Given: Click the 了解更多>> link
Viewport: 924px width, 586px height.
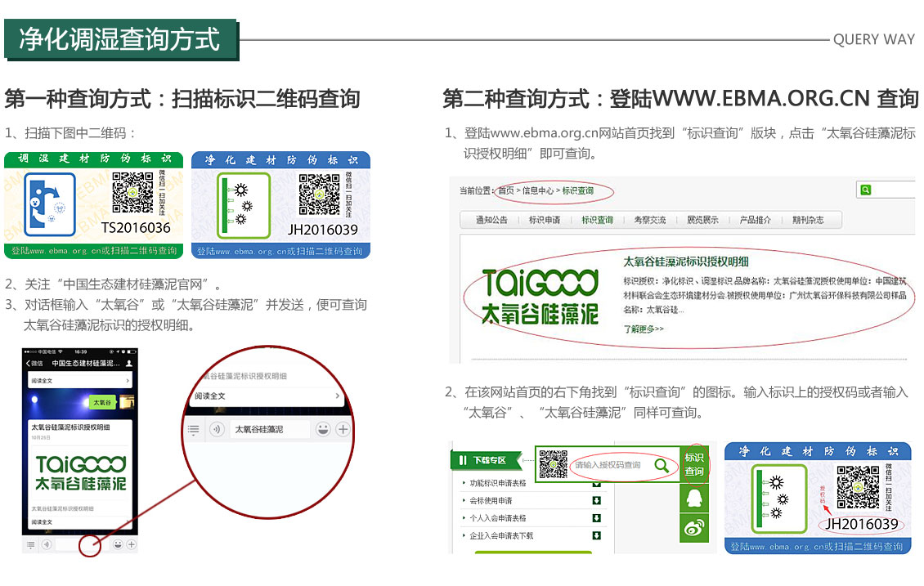Looking at the screenshot, I should tap(644, 329).
